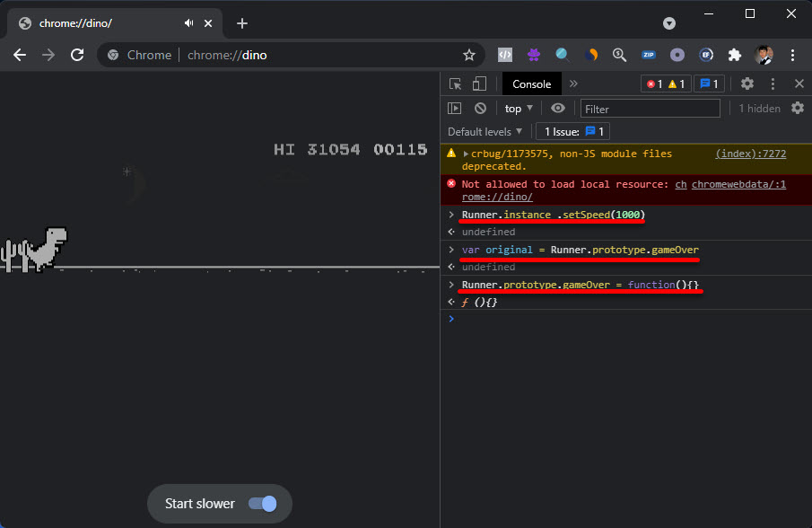Activate the inspect element picker
Image resolution: width=812 pixels, height=528 pixels.
click(x=455, y=84)
